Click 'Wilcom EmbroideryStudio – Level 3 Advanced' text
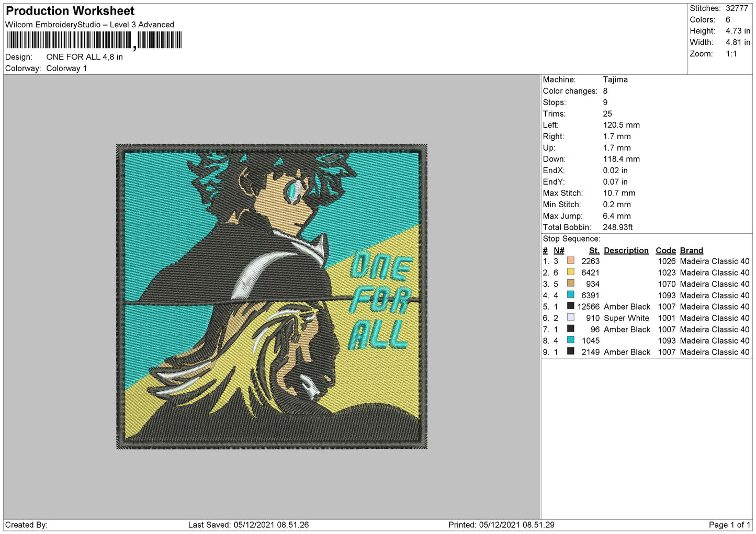This screenshot has width=756, height=534. [x=89, y=25]
